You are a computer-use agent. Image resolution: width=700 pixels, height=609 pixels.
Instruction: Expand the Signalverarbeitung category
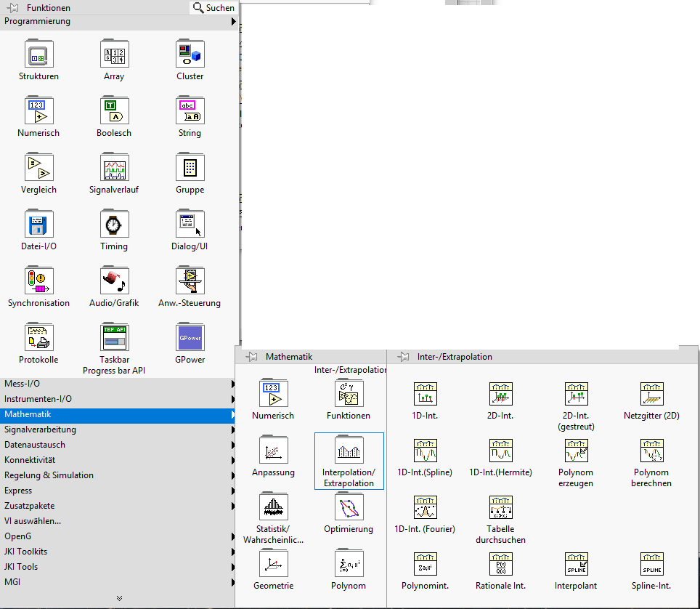tap(119, 429)
